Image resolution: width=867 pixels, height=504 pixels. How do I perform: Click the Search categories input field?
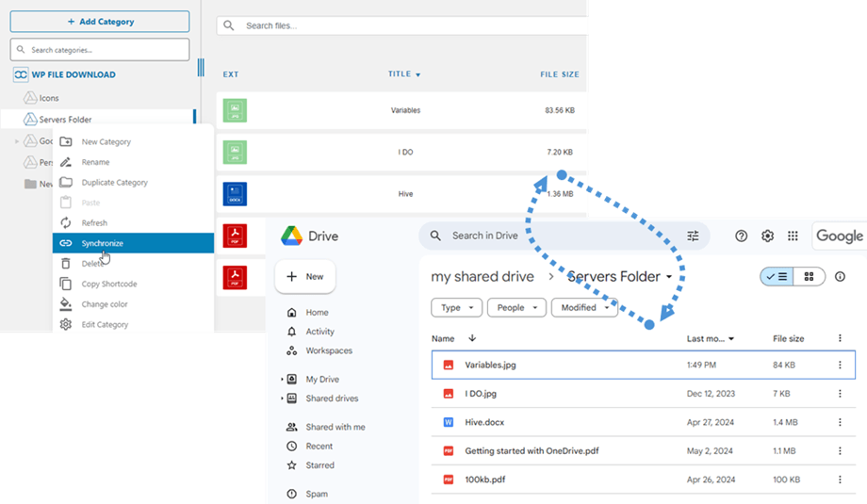pyautogui.click(x=100, y=50)
